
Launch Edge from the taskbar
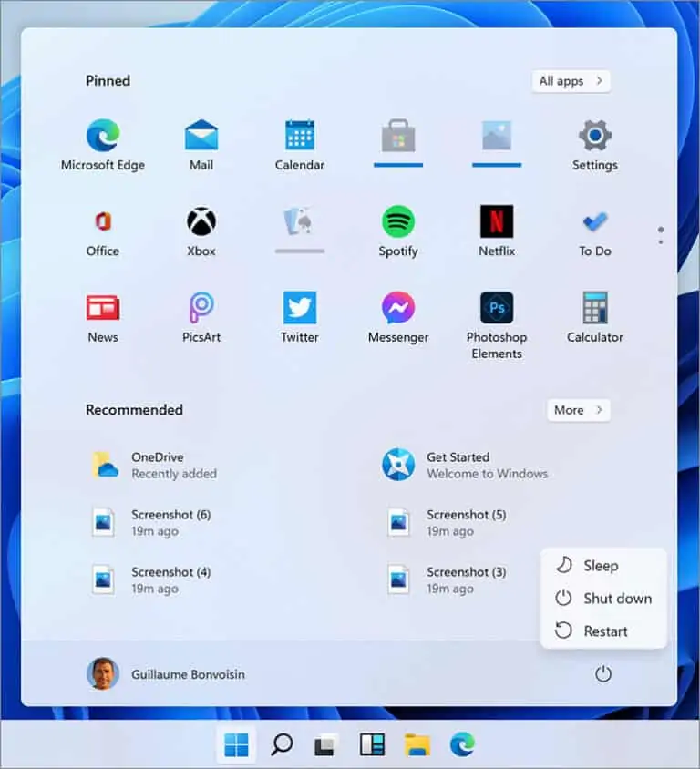[462, 744]
